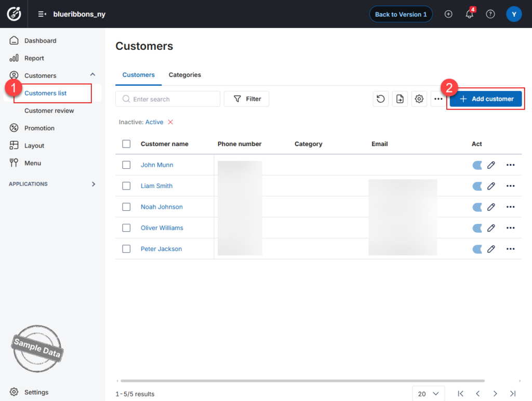Collapse sidebar with hamburger icon
The image size is (532, 401).
point(42,14)
